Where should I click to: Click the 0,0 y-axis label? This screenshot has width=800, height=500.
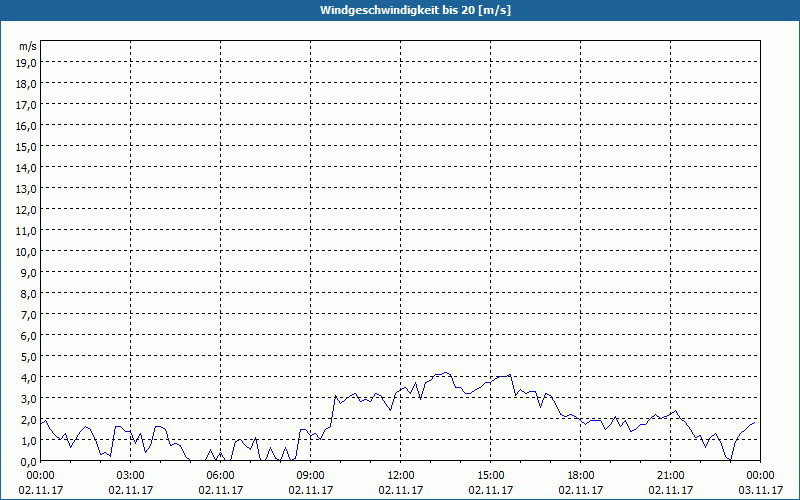point(29,462)
